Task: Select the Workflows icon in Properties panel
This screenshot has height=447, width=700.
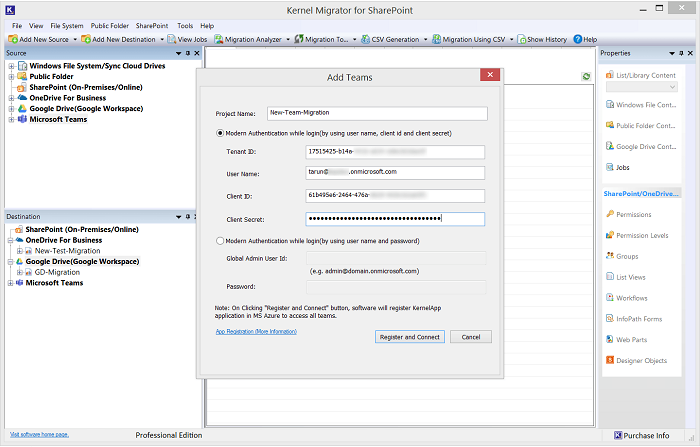Action: click(x=610, y=297)
